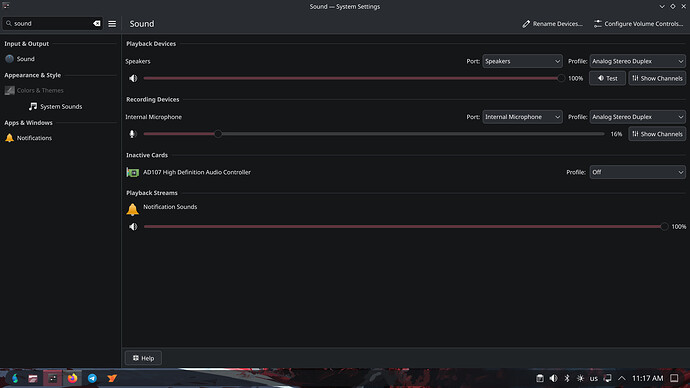The image size is (690, 388).
Task: Clear the sound search field text
Action: coord(97,23)
